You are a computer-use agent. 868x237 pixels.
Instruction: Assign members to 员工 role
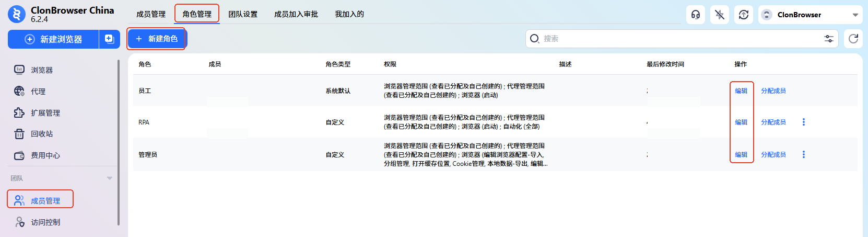point(773,91)
